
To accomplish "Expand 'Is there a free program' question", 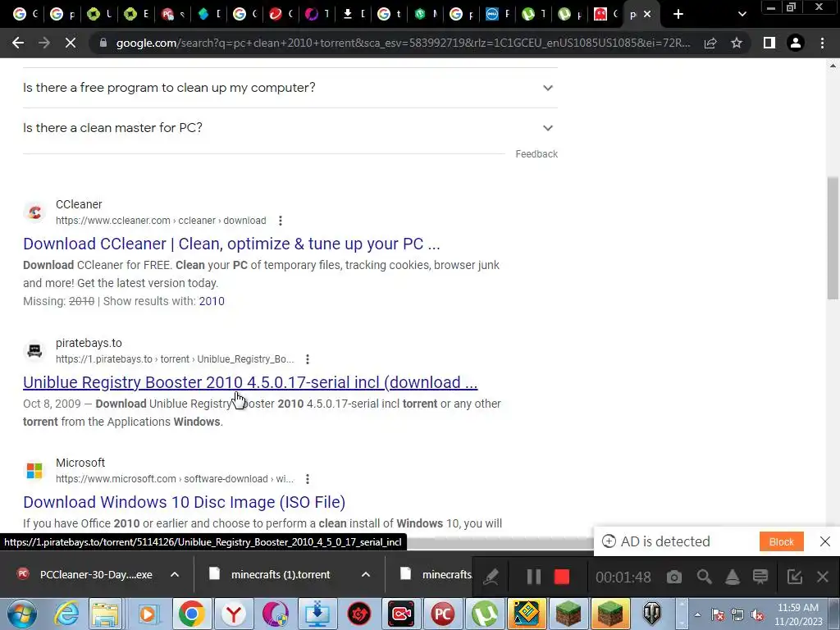I will pos(290,87).
